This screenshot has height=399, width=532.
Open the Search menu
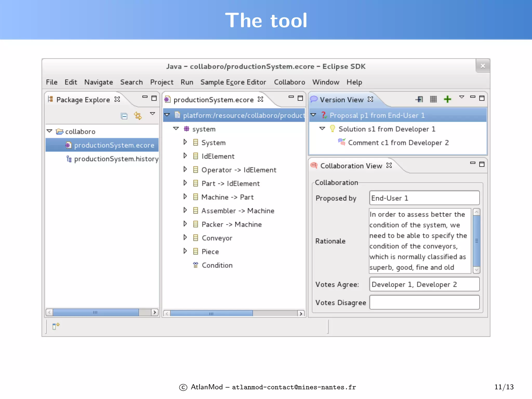tap(131, 82)
